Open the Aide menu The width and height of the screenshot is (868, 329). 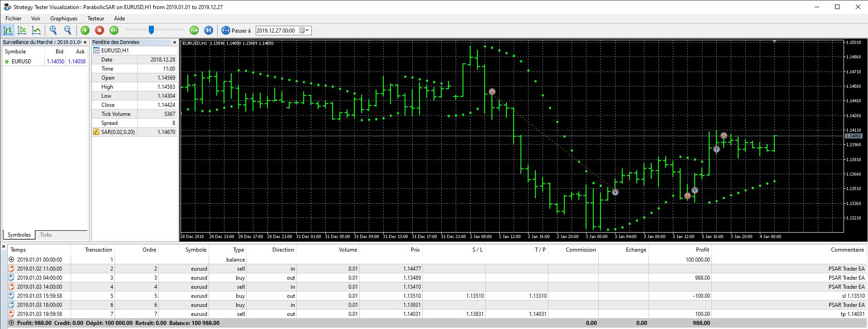click(x=119, y=19)
